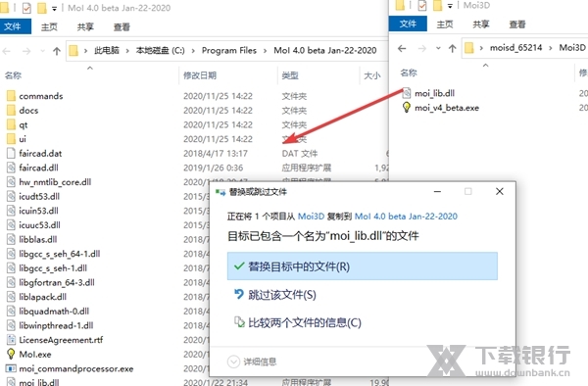Sort by 名称 column in Moi3D window
The width and height of the screenshot is (588, 386).
(x=409, y=72)
